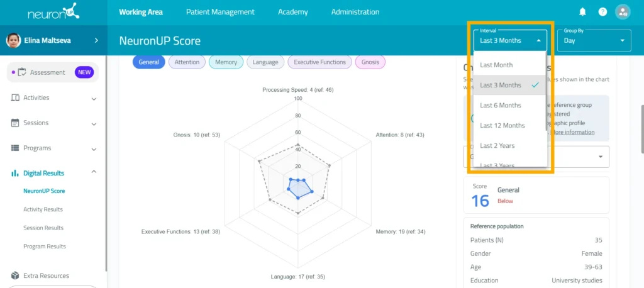Click the Extra Resources box icon
The image size is (644, 288).
(x=15, y=275)
